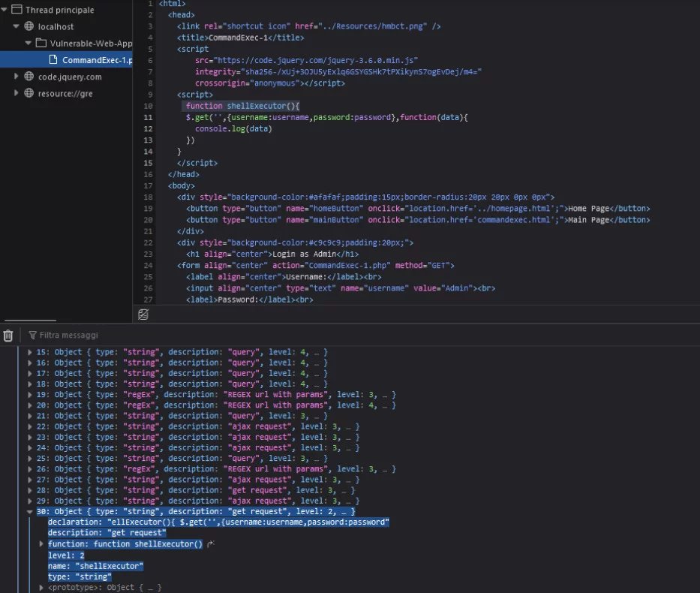Click the globe icon next to code.jquery.com
The height and width of the screenshot is (593, 700).
pyautogui.click(x=29, y=77)
